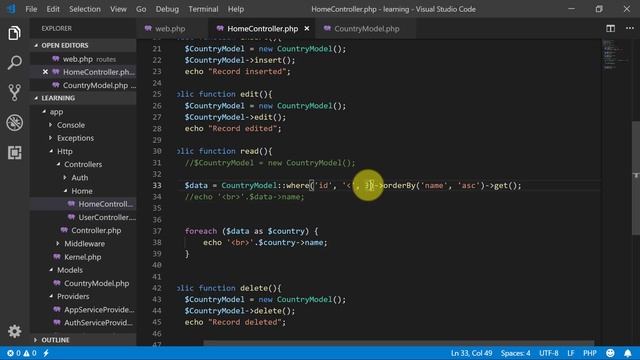The width and height of the screenshot is (640, 360).
Task: Open the Explorer view in activity bar
Action: click(14, 33)
